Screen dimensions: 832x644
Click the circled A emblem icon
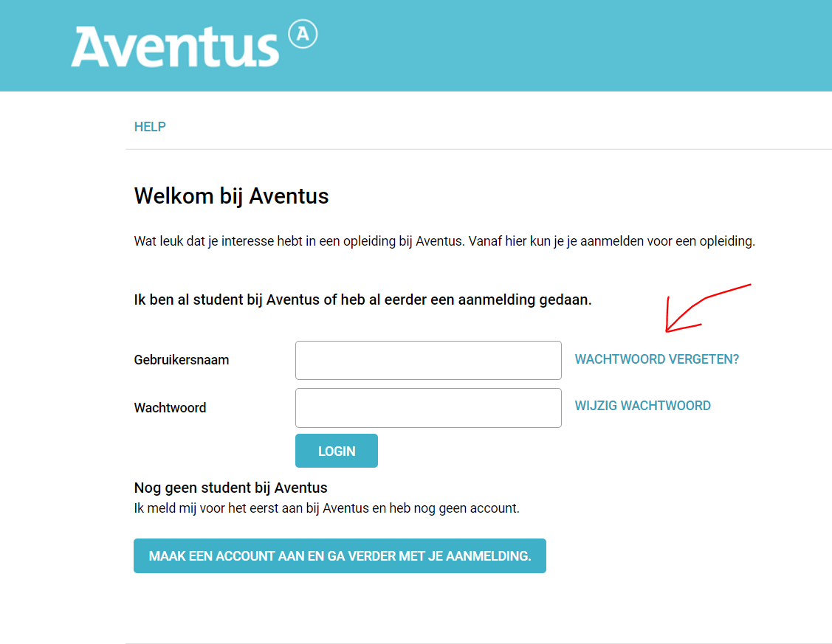coord(303,34)
